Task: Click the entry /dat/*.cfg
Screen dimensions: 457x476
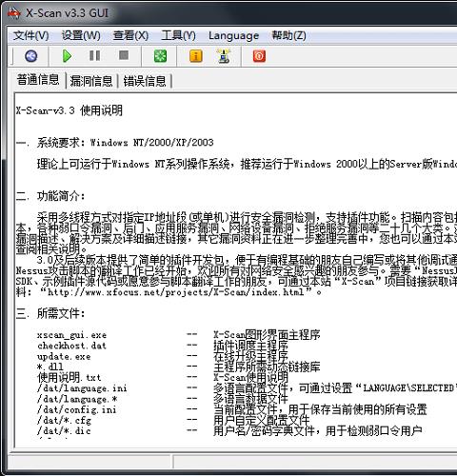Action: point(64,421)
